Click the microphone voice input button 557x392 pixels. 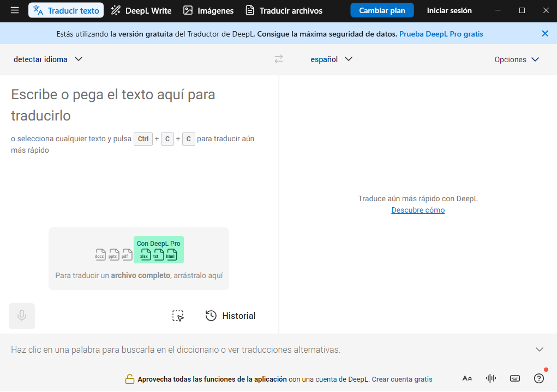[22, 316]
